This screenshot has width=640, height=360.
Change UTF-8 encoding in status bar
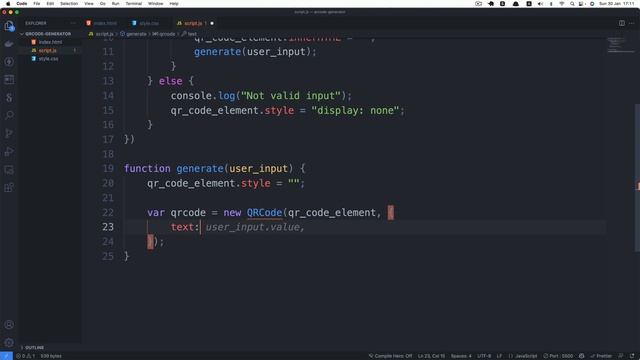coord(484,356)
